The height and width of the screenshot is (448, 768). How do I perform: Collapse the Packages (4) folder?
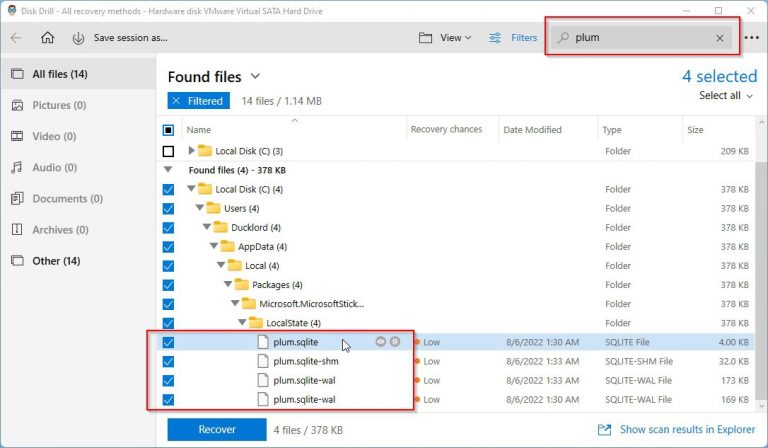[x=228, y=283]
